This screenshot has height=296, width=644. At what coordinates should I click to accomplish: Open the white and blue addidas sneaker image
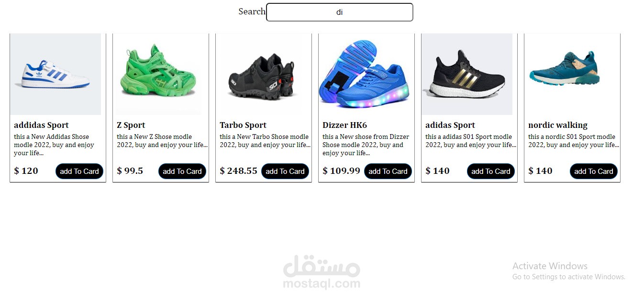(56, 74)
